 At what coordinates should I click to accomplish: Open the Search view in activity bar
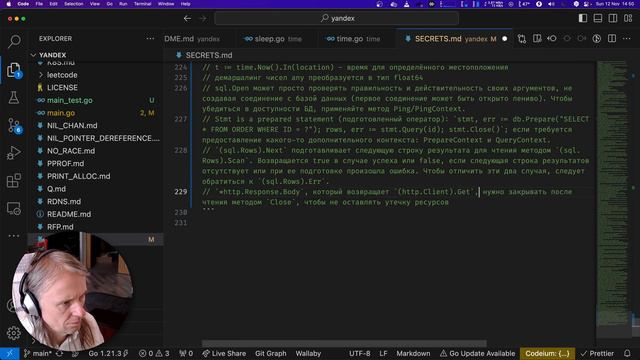(x=14, y=41)
